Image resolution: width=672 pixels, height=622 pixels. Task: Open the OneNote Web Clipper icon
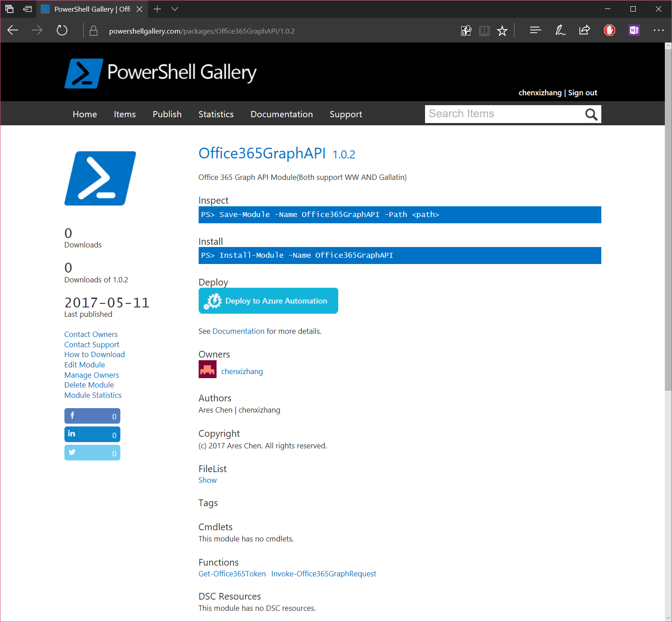[634, 30]
